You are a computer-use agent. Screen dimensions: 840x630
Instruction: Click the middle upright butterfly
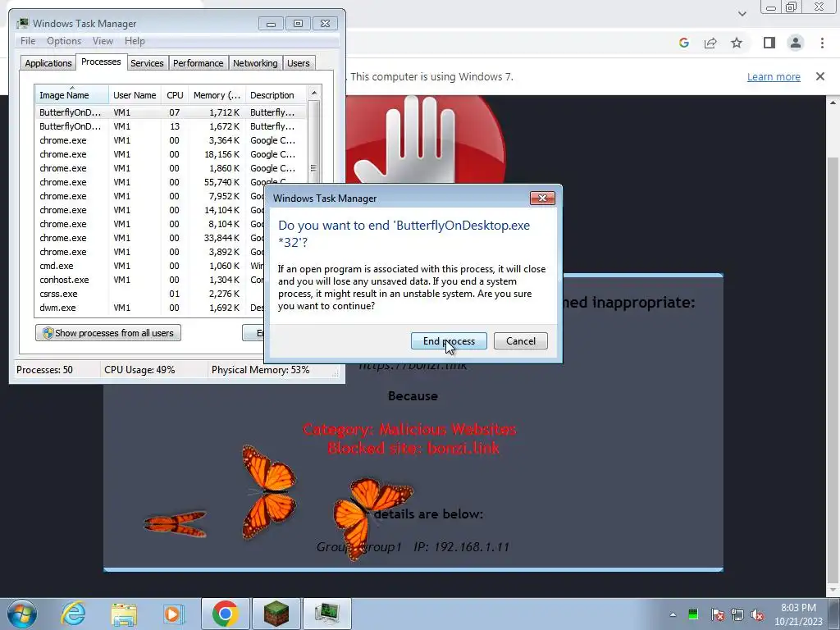coord(268,492)
